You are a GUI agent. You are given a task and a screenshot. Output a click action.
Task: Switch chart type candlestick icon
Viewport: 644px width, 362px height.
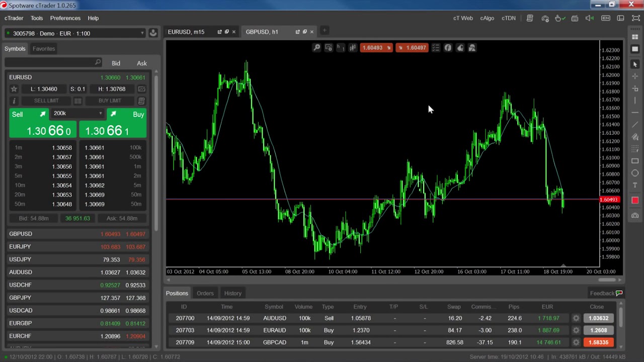tap(353, 48)
